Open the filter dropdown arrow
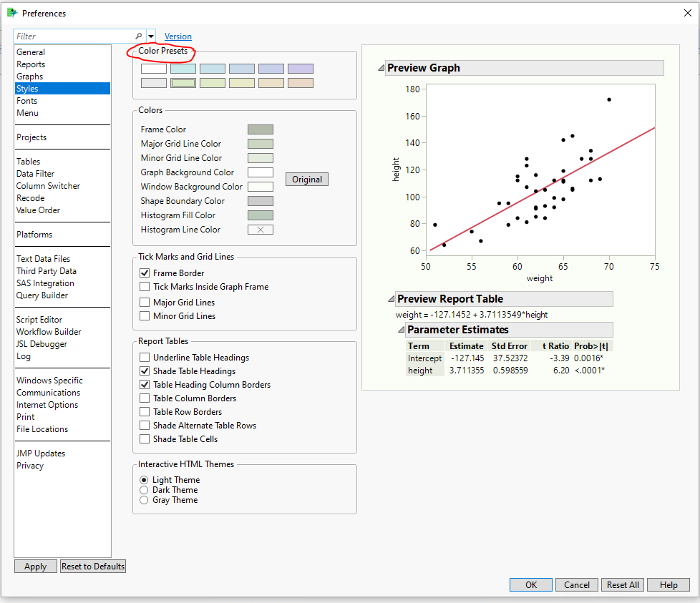700x603 pixels. click(151, 36)
